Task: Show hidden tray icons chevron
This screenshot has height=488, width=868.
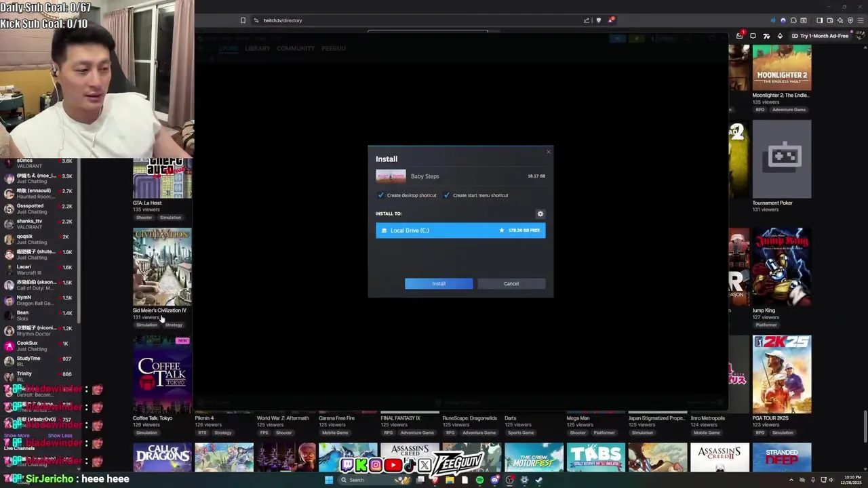Action: coord(791,480)
